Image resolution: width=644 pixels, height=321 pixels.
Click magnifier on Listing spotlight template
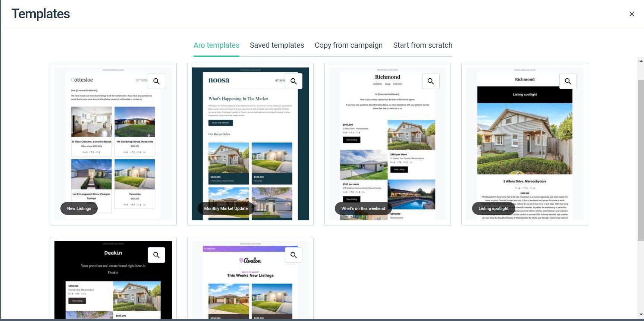pyautogui.click(x=568, y=81)
